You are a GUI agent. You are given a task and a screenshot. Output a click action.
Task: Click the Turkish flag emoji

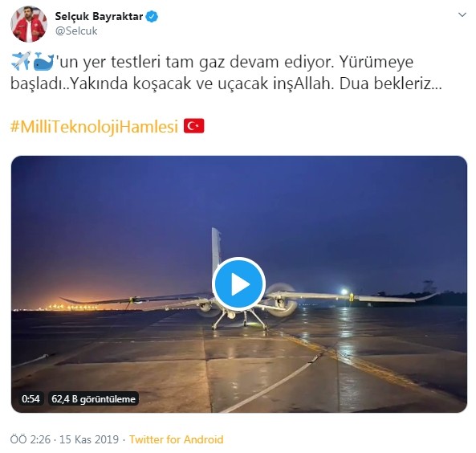194,126
